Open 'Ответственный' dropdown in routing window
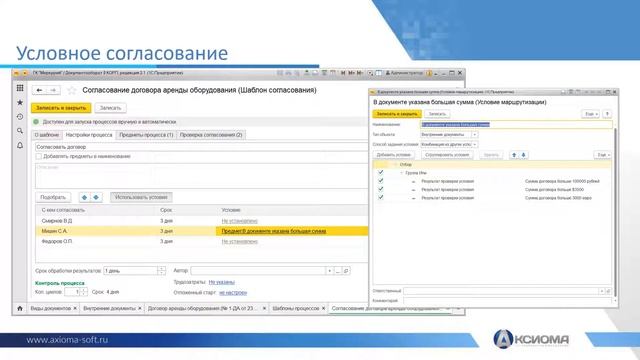The width and height of the screenshot is (640, 360). (x=601, y=291)
